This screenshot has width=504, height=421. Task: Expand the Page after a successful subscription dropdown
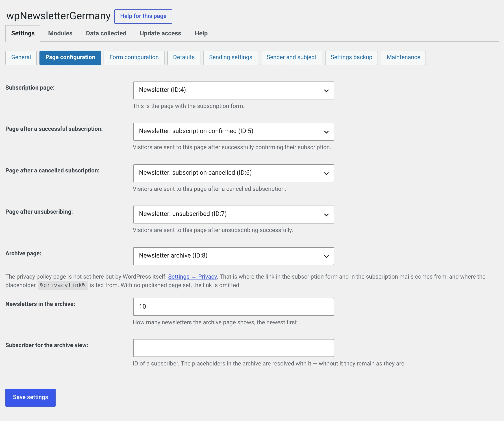coord(233,132)
